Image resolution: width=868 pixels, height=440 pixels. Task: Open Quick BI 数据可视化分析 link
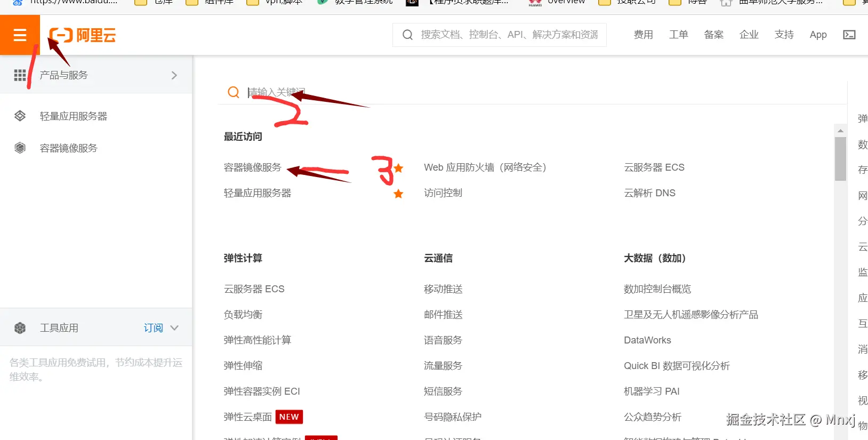(677, 366)
